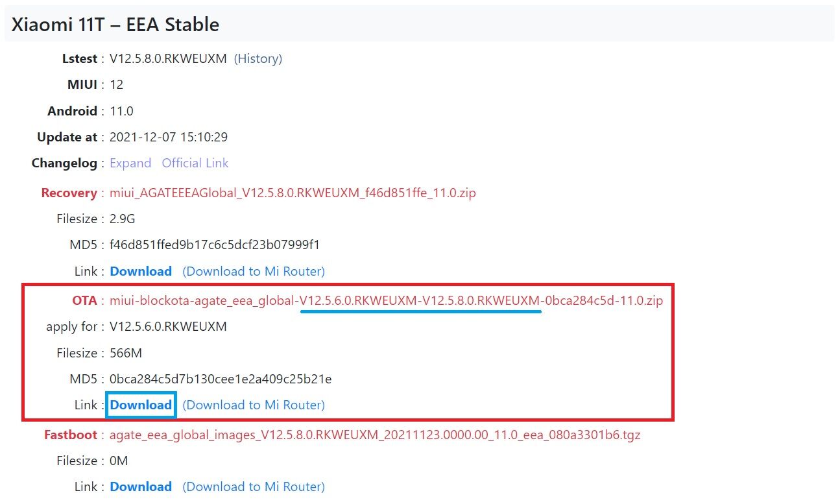The width and height of the screenshot is (840, 504).
Task: Open the Fastboot tgz filename link
Action: click(x=375, y=435)
